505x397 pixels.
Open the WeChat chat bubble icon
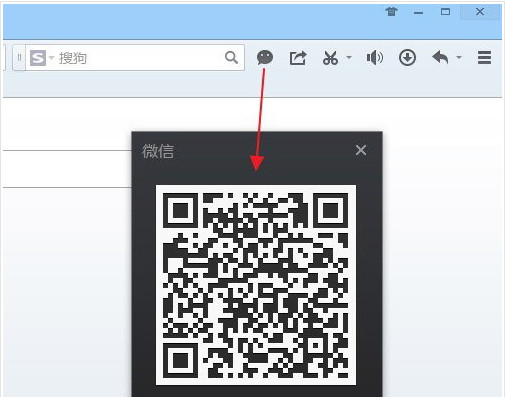coord(265,58)
